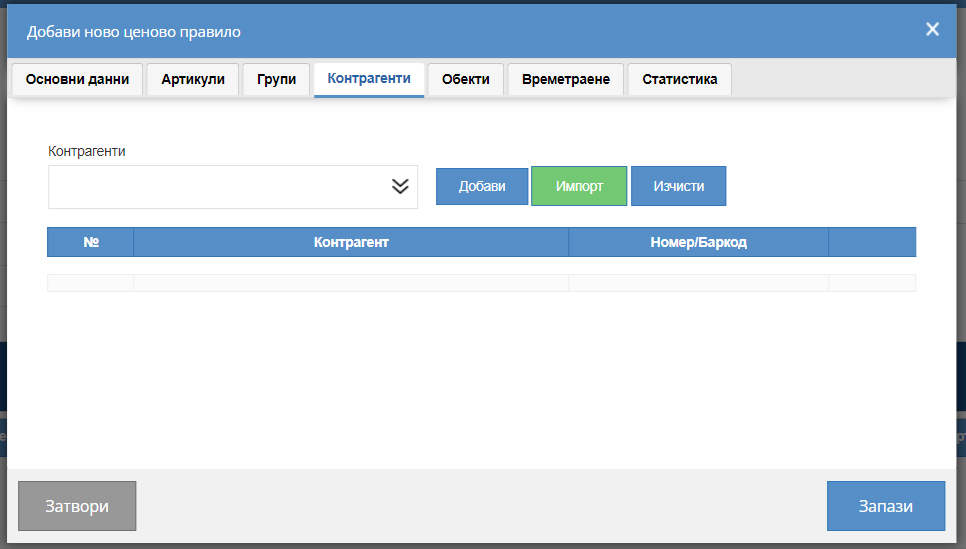
Task: Expand the Контрагенти dropdown arrow
Action: (400, 187)
